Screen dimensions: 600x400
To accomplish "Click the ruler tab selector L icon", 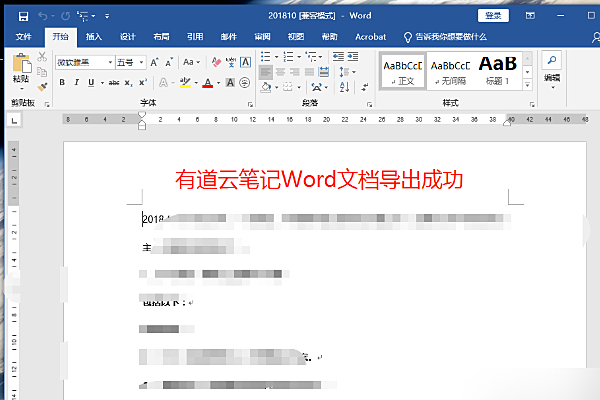I will click(15, 121).
